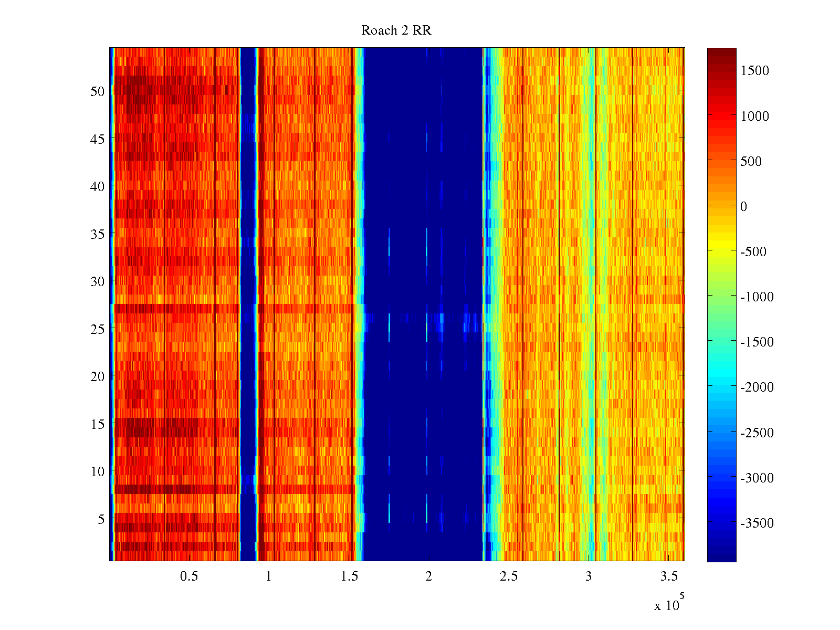Click the colorbar label -3500

pyautogui.click(x=757, y=523)
